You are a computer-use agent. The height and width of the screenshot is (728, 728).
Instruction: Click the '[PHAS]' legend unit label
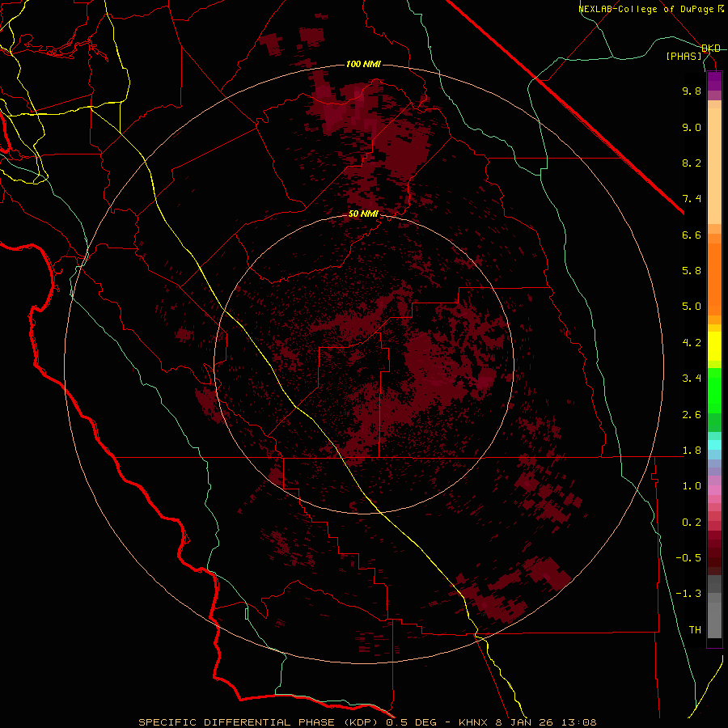pyautogui.click(x=684, y=56)
